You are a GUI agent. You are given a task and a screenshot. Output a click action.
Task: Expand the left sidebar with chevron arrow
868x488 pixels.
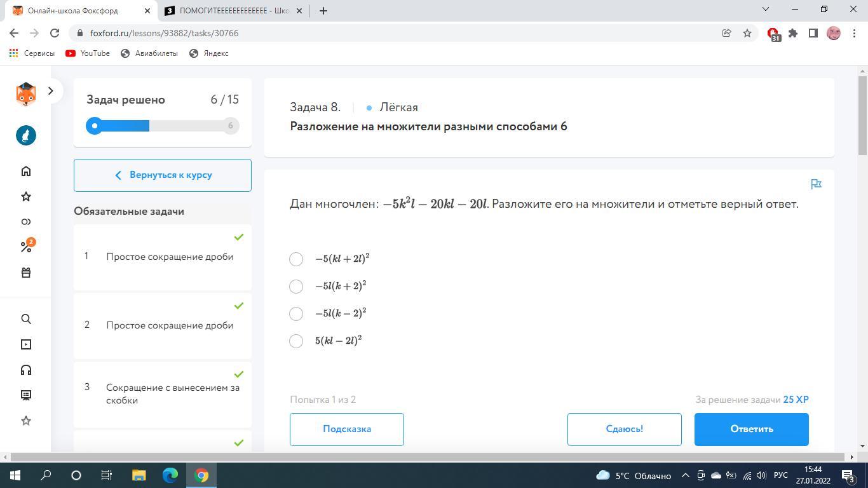pyautogui.click(x=51, y=91)
